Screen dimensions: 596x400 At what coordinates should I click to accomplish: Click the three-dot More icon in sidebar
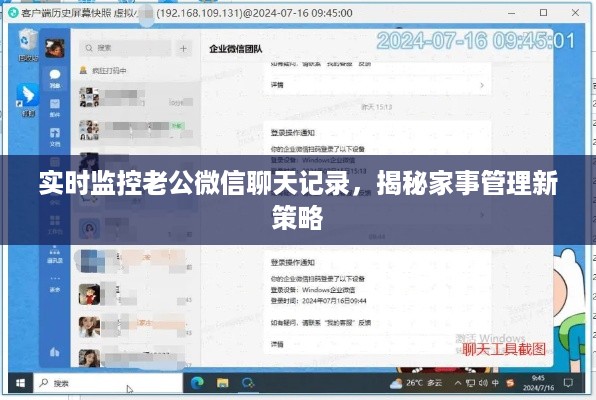55,283
